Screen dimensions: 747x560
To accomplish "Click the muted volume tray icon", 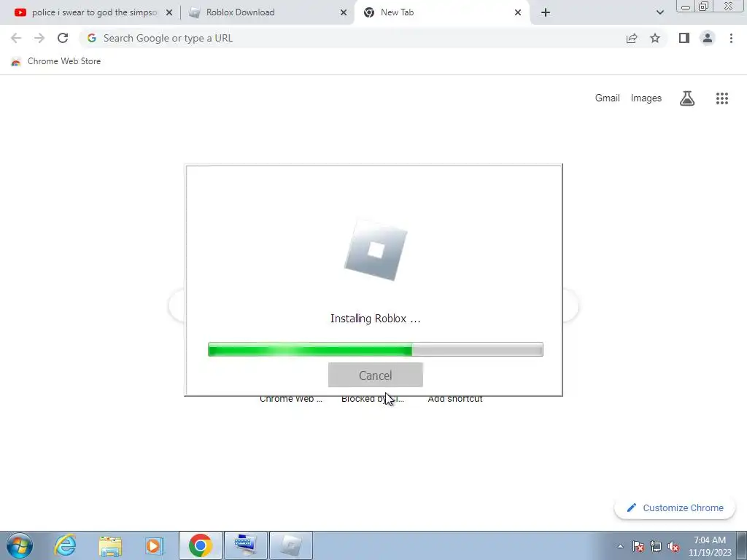I will 673,547.
